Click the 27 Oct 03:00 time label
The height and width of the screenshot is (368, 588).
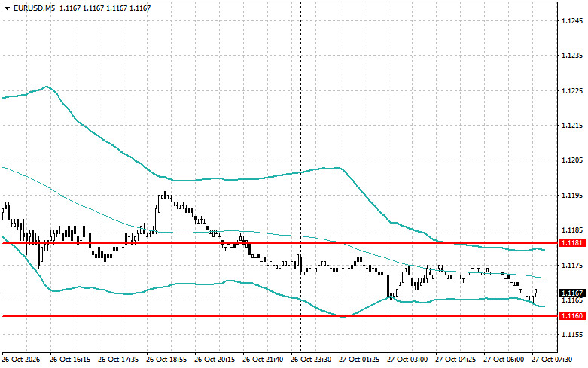pos(407,360)
